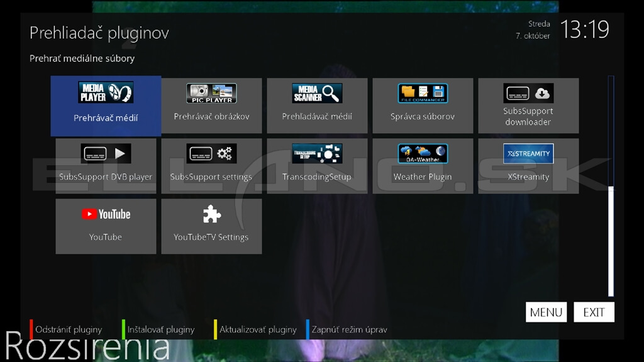The width and height of the screenshot is (644, 362).
Task: Select the SubsSupport settings label
Action: [211, 177]
